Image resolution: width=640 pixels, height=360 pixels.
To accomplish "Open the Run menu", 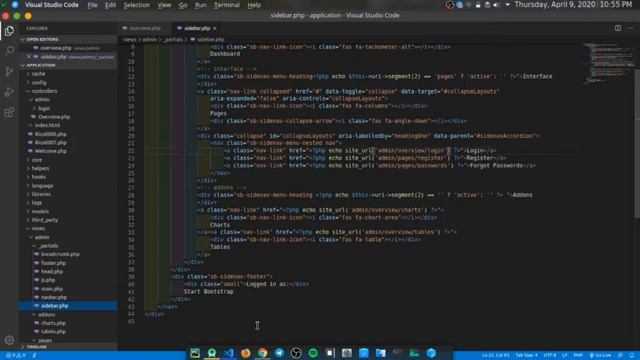I will [200, 5].
